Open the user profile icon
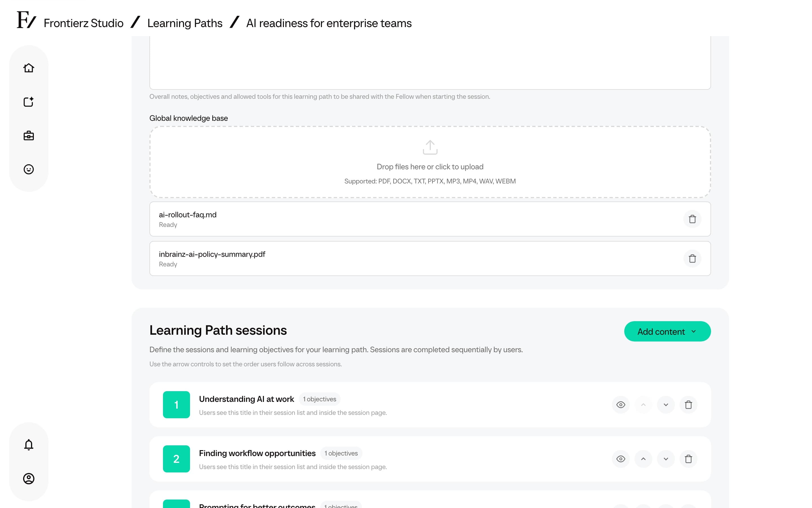Screen dimensions: 812x508 click(x=28, y=478)
